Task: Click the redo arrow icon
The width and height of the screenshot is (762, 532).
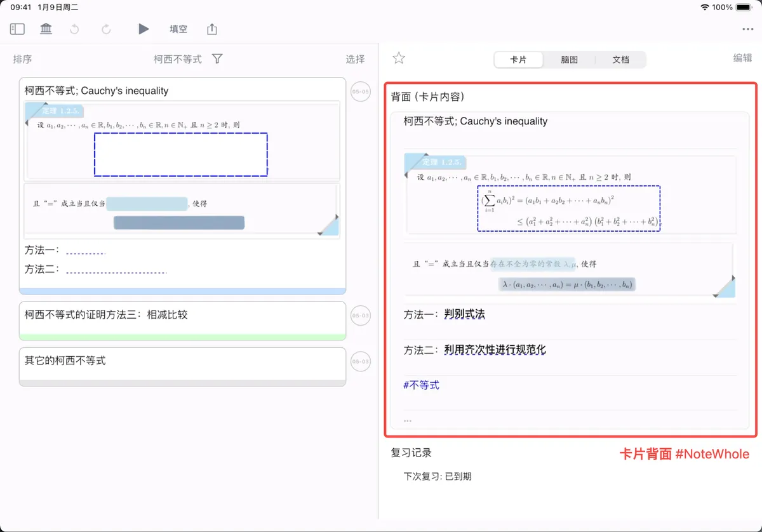Action: (106, 29)
